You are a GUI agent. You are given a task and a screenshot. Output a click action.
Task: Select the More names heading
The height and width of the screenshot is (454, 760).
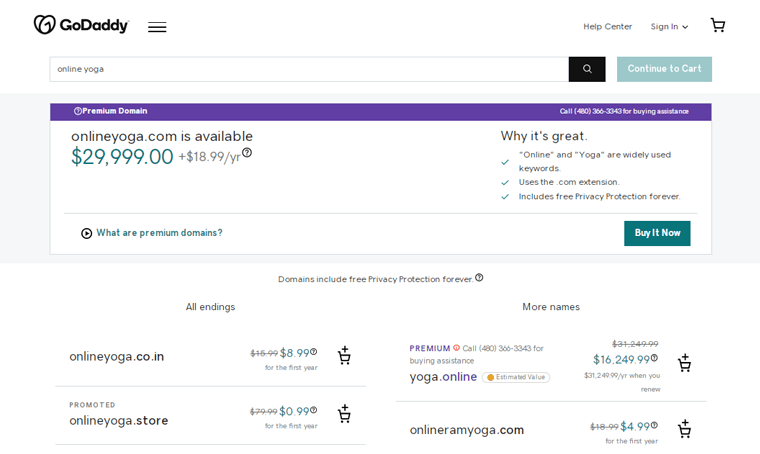click(550, 307)
